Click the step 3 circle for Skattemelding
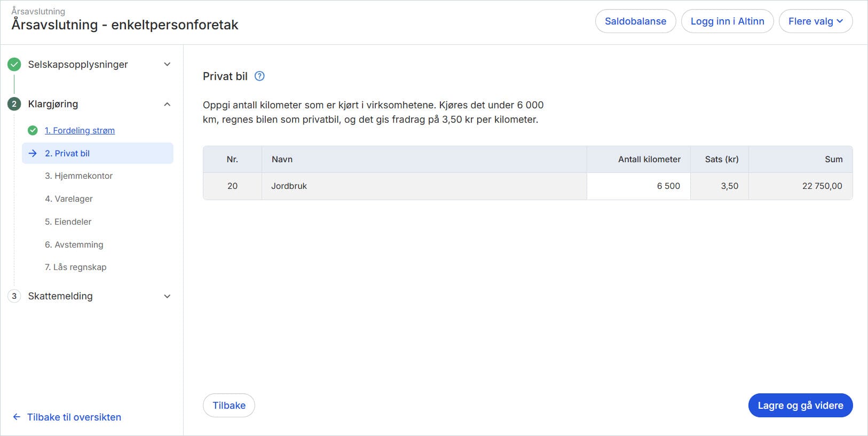 [x=14, y=296]
